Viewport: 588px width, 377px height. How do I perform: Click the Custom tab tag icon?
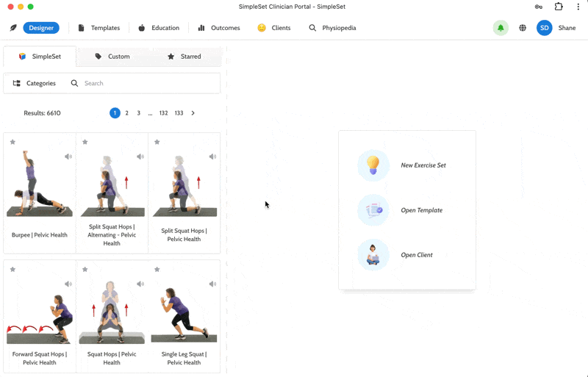98,57
